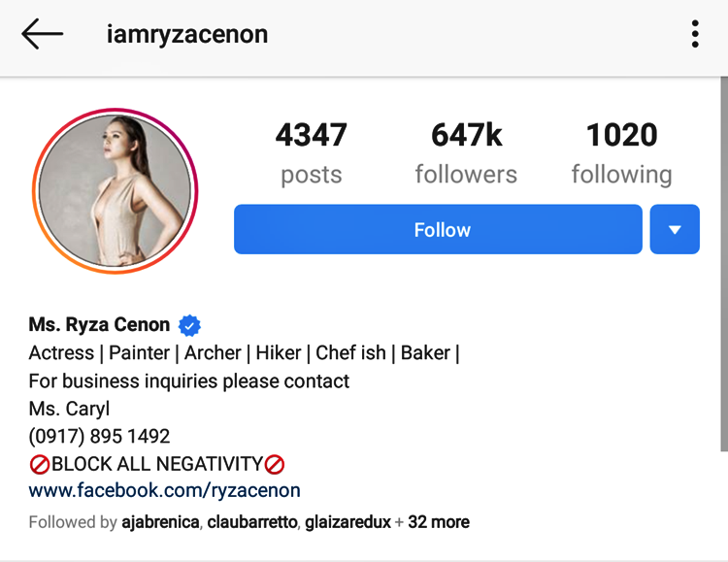
Task: Click the iamryzacenon username title
Action: coord(187,34)
